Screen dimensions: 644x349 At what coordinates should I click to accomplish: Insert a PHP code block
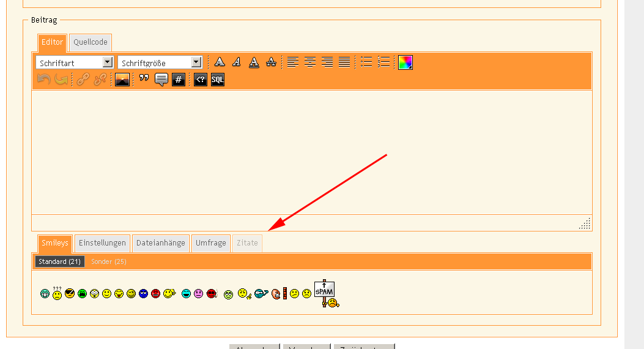click(x=201, y=80)
